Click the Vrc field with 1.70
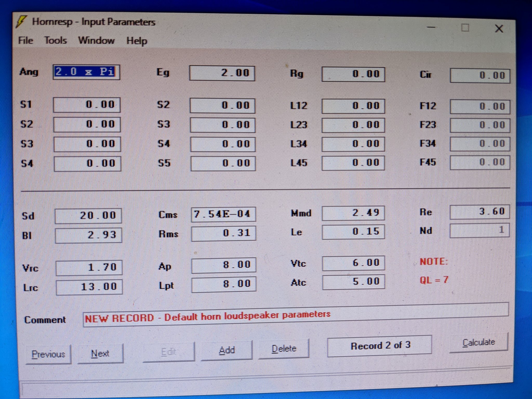The height and width of the screenshot is (399, 532). pyautogui.click(x=89, y=268)
